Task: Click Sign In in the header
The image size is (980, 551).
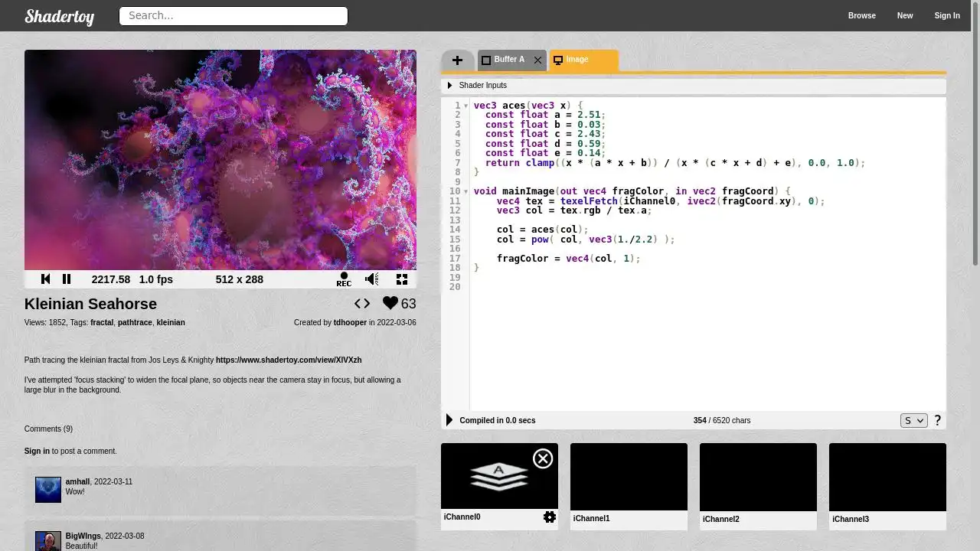Action: [947, 15]
